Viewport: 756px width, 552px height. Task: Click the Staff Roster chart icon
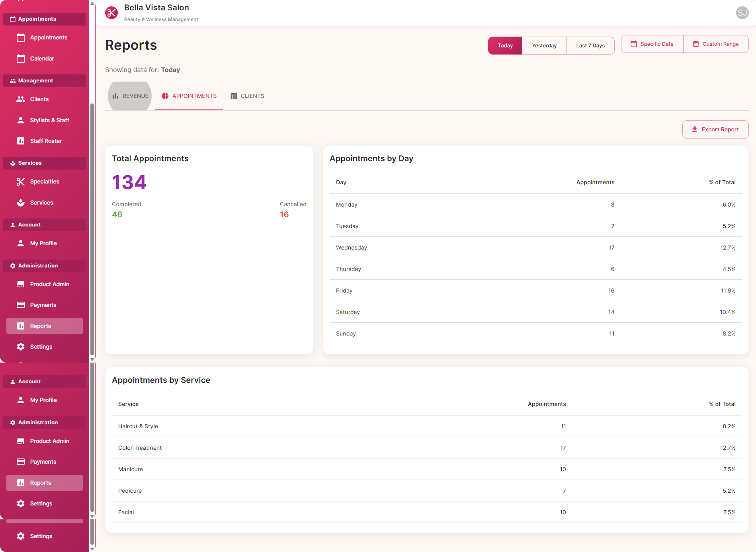pyautogui.click(x=21, y=141)
